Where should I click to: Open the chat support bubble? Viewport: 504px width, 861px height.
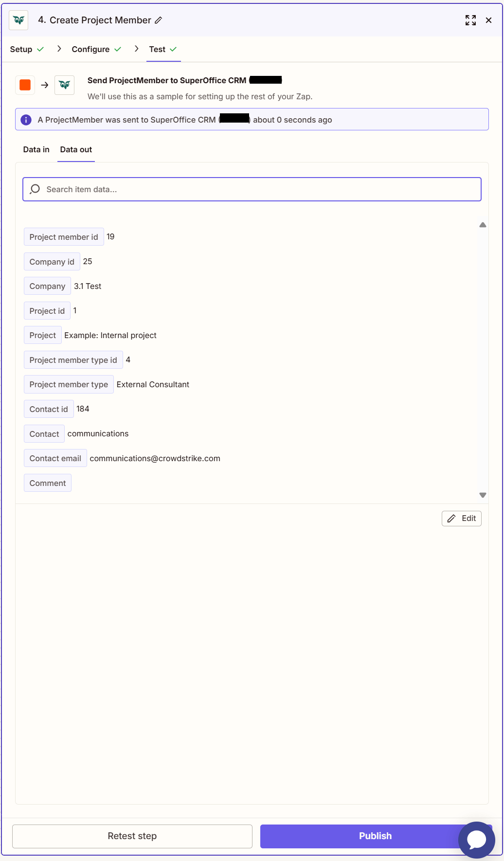(x=477, y=840)
